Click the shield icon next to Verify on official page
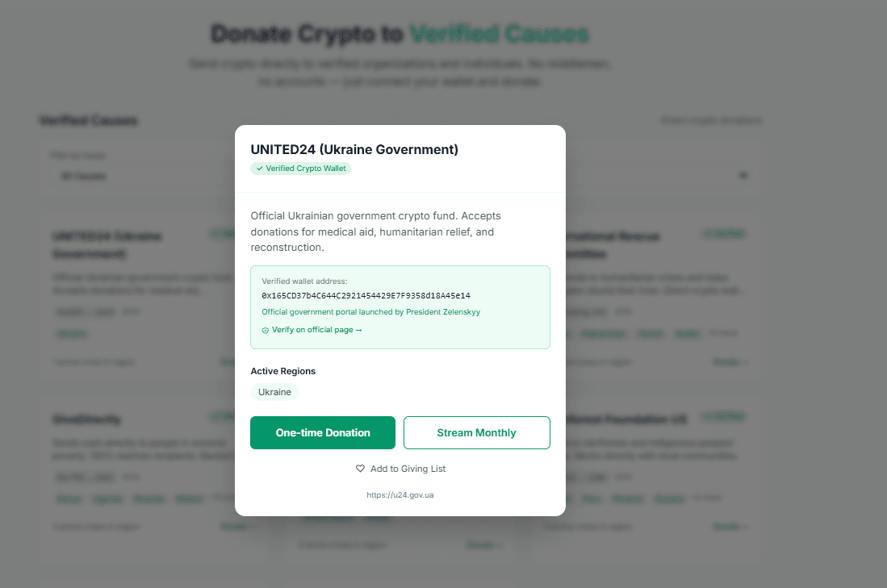 click(265, 330)
